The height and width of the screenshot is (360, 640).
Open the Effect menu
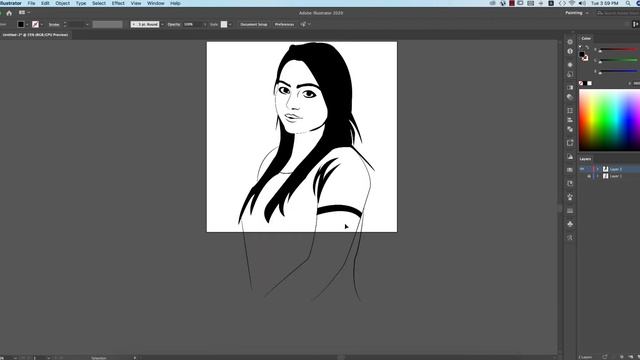[x=118, y=3]
